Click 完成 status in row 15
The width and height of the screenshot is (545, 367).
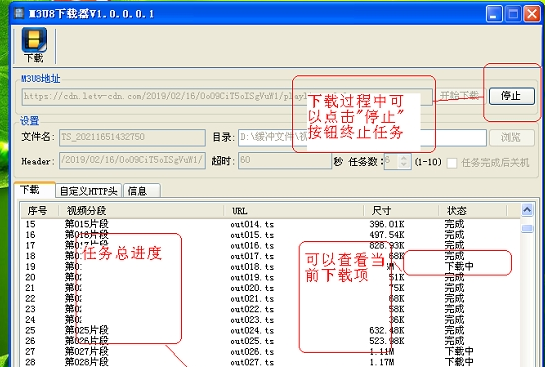[x=454, y=224]
